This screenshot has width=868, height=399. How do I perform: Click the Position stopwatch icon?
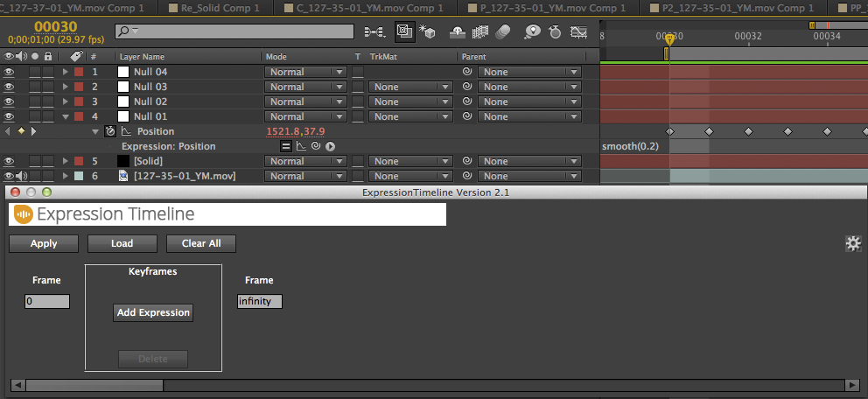point(110,131)
